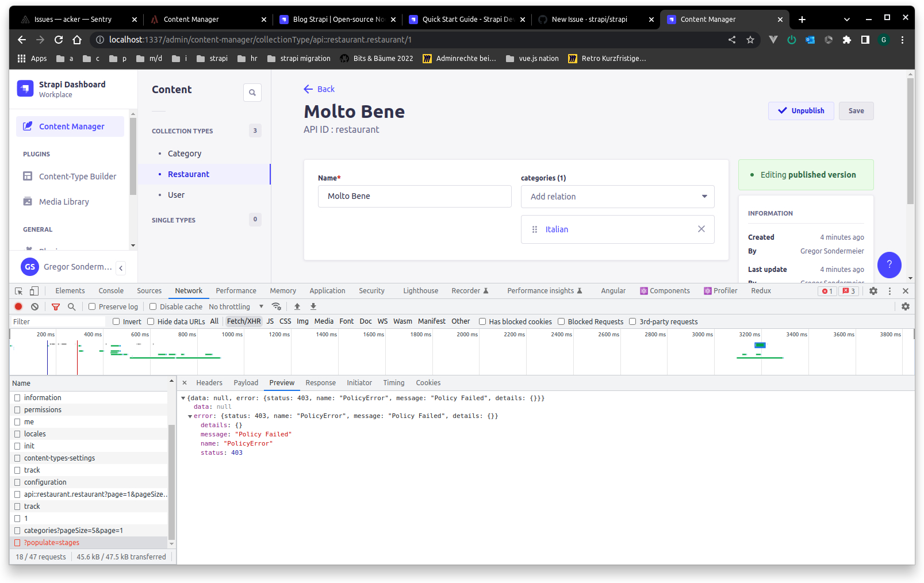924x583 pixels.
Task: Click the Save button
Action: 856,110
